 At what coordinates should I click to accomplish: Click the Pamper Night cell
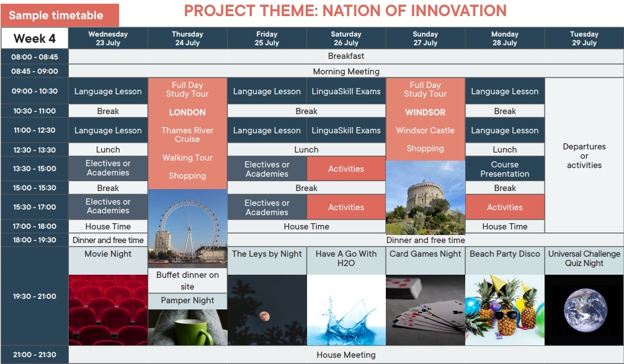[187, 301]
